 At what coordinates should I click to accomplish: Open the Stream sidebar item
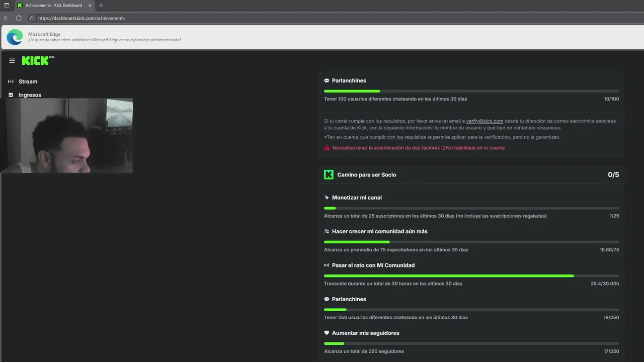pyautogui.click(x=28, y=81)
